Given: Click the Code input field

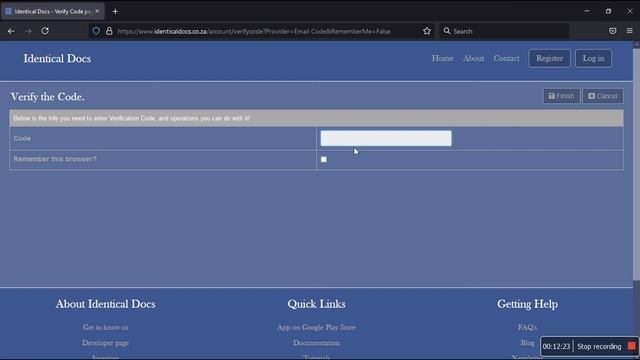Looking at the screenshot, I should click(386, 138).
